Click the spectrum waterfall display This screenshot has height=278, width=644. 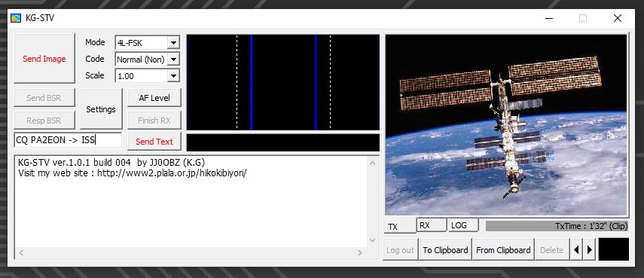283,82
